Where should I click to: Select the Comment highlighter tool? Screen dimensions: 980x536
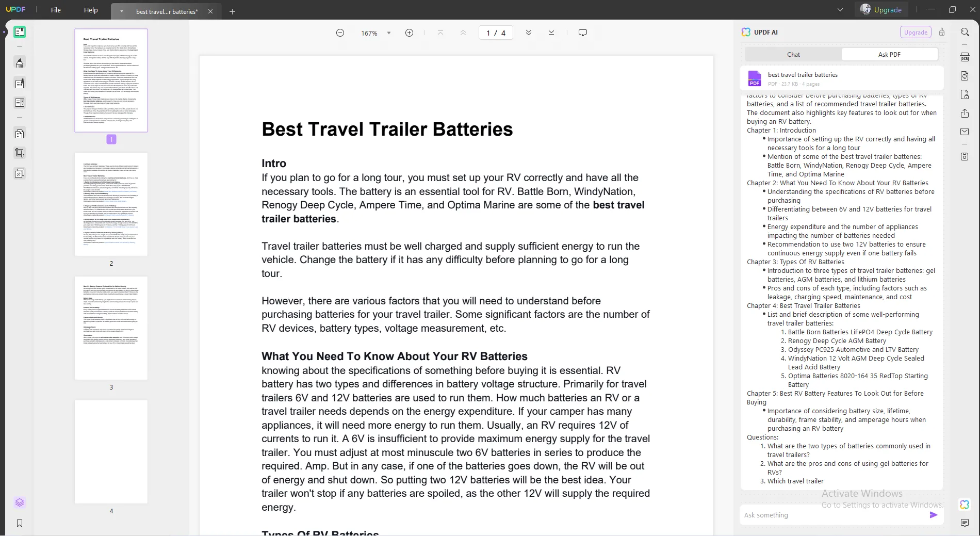point(20,63)
